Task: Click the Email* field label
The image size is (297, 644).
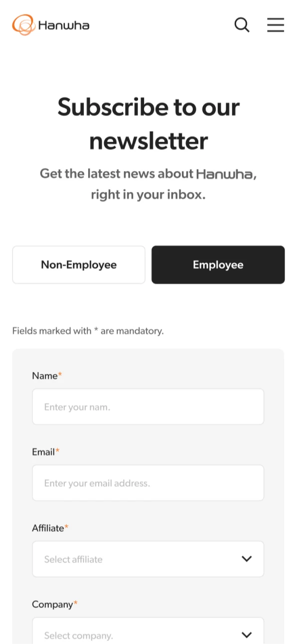Action: [46, 452]
